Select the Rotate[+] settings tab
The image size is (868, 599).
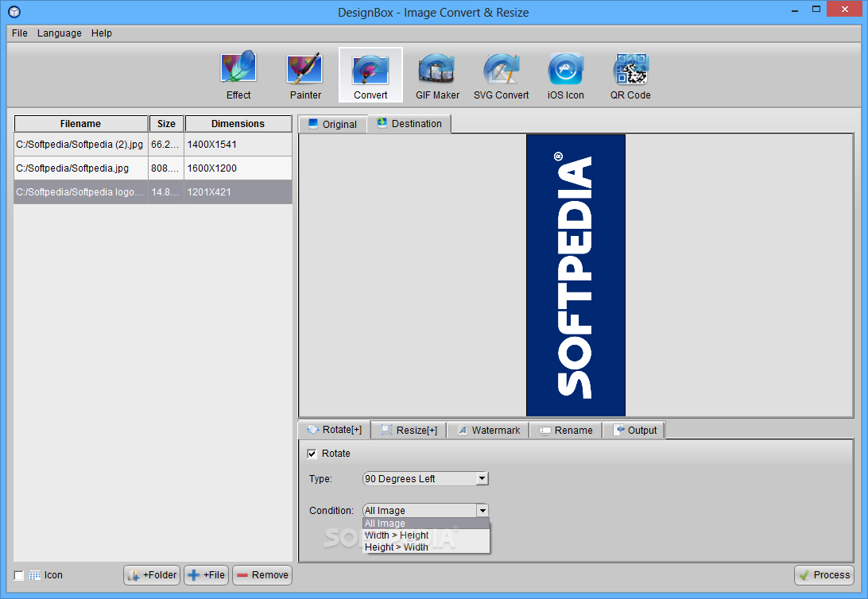pyautogui.click(x=335, y=430)
